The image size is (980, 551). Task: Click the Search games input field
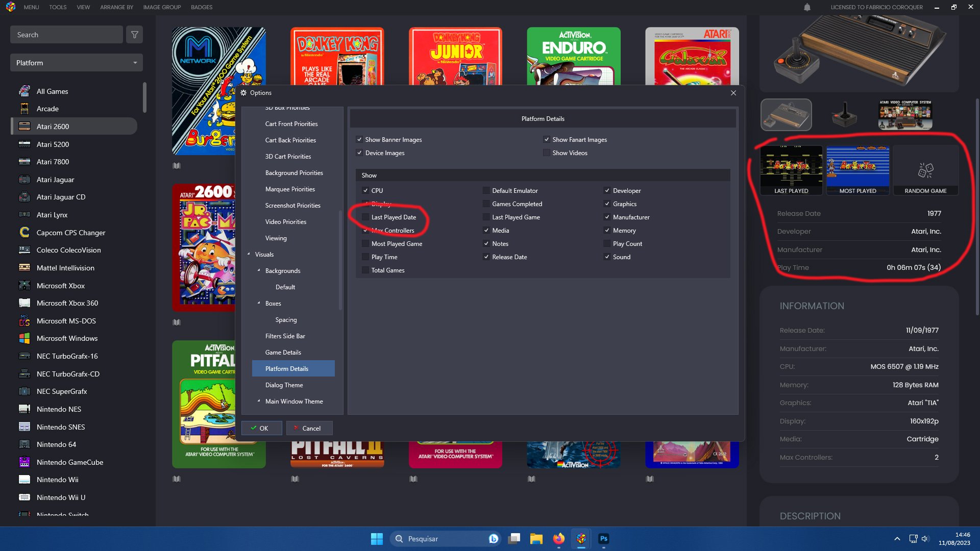point(66,35)
